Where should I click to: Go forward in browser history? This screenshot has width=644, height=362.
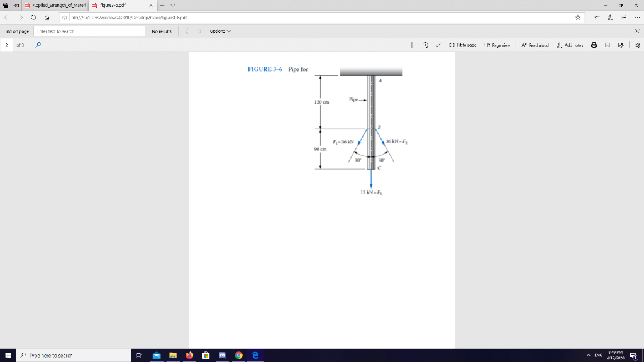21,18
